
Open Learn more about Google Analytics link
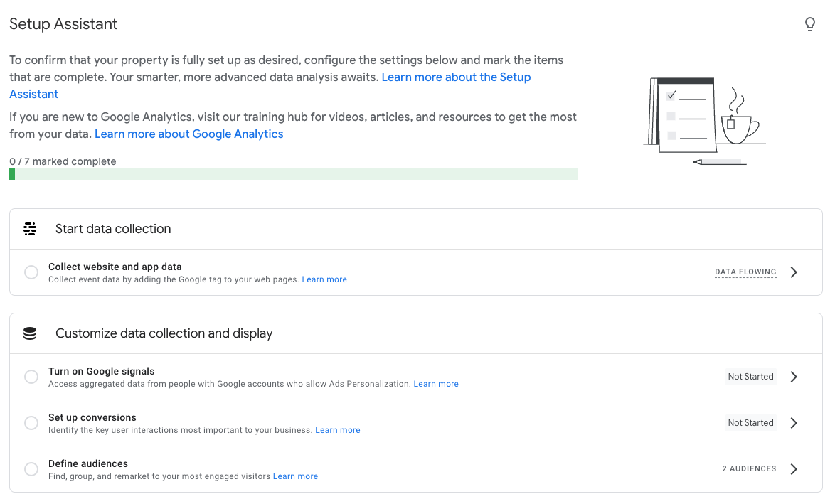click(x=189, y=134)
